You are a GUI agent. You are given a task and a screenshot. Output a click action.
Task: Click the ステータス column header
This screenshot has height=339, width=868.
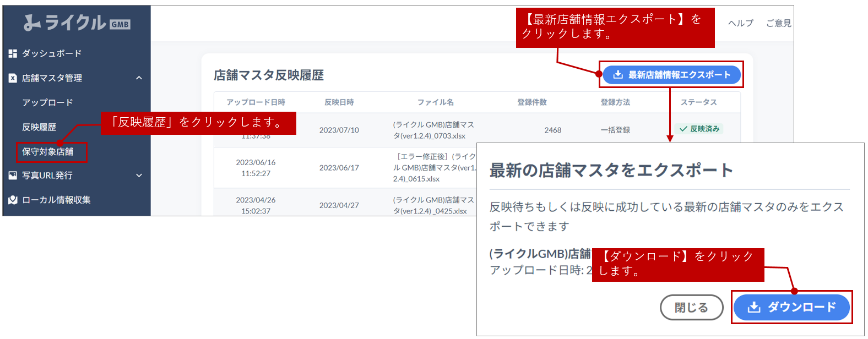click(698, 102)
